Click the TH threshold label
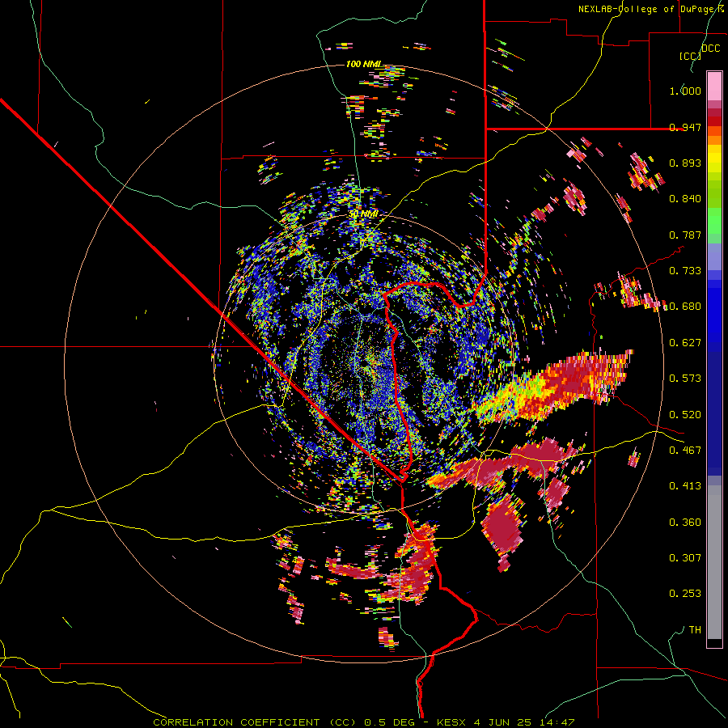728x728 pixels. [695, 630]
